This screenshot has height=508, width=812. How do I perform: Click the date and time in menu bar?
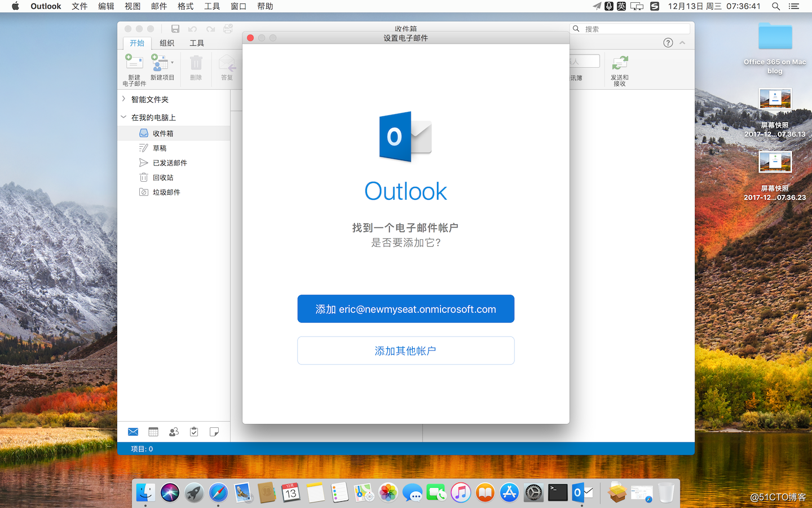click(714, 6)
